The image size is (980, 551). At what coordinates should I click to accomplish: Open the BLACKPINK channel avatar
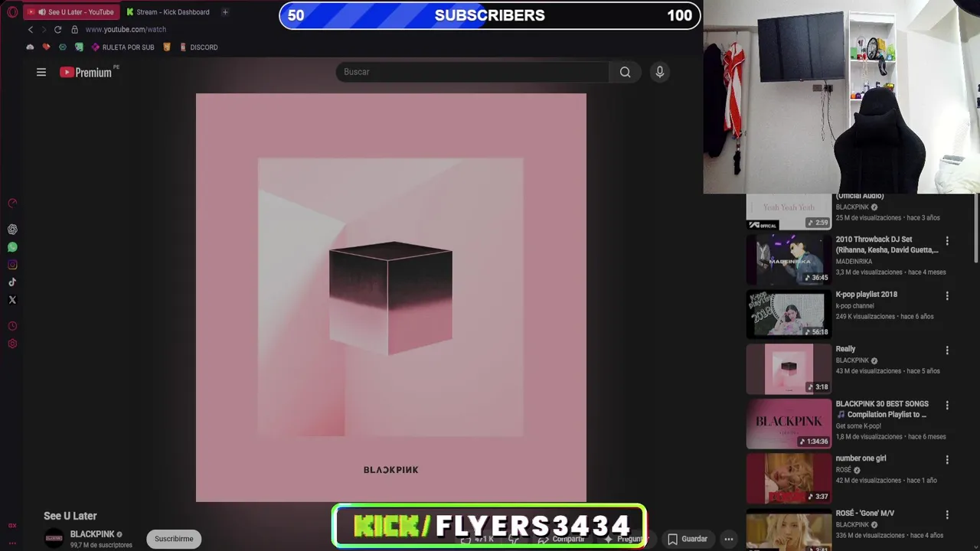click(x=54, y=538)
